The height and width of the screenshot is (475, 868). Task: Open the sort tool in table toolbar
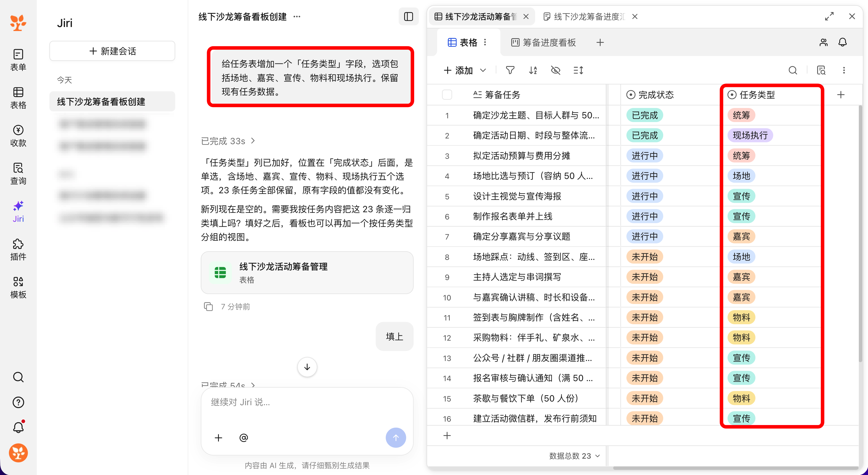pyautogui.click(x=533, y=70)
